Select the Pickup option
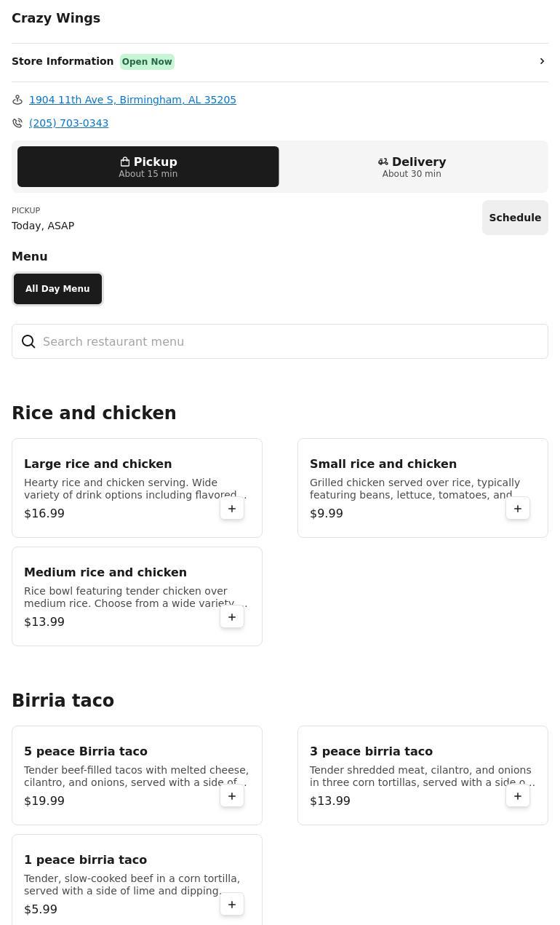Viewport: 560px width, 925px height. tap(148, 166)
